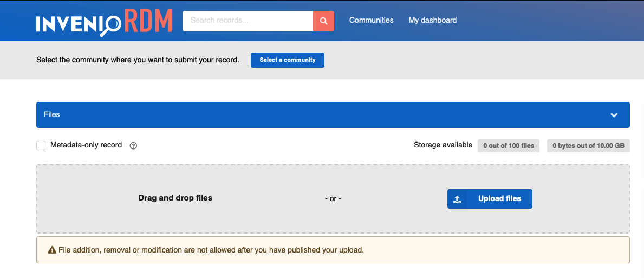Screen dimensions: 644x278
Task: Click the warning triangle icon
Action: [x=52, y=250]
